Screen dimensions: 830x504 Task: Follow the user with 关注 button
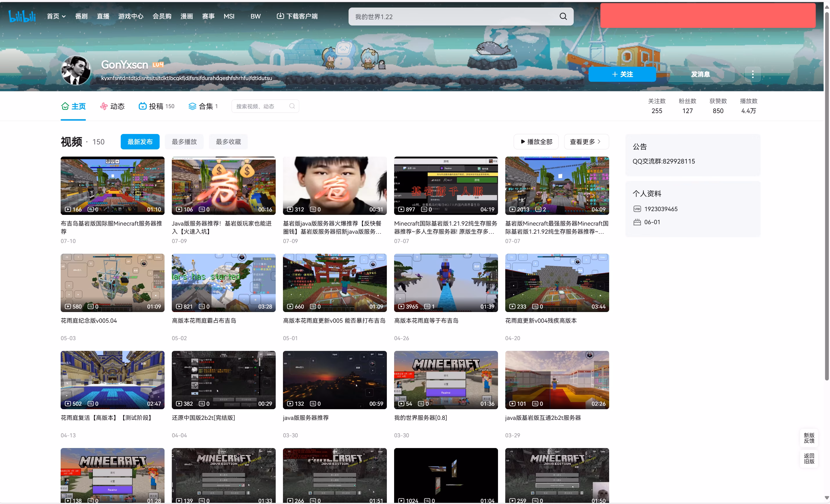pos(622,74)
